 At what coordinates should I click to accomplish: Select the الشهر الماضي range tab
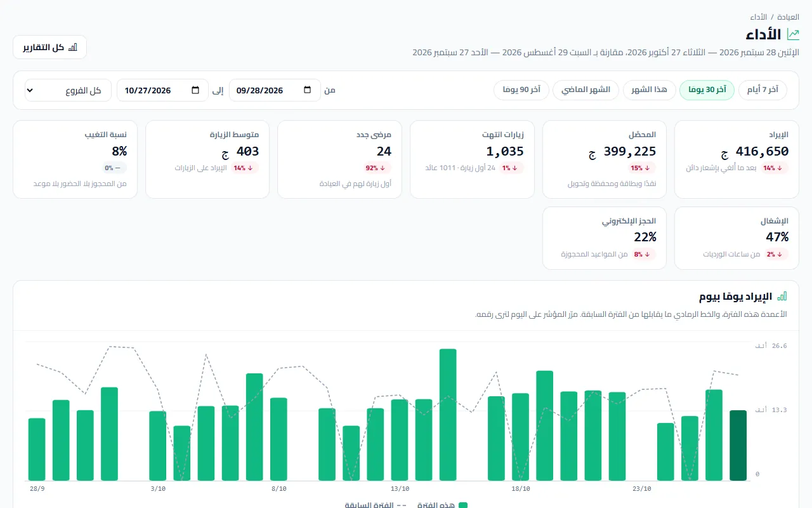tap(586, 90)
